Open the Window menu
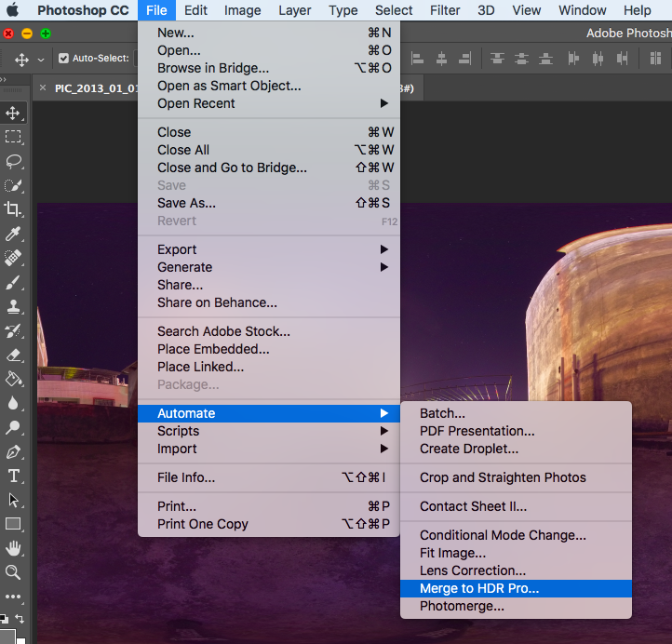672x644 pixels. tap(583, 10)
